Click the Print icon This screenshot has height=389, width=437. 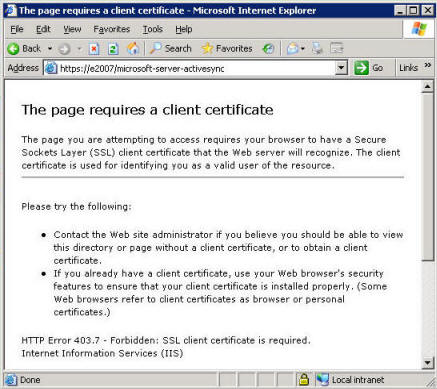coord(317,49)
